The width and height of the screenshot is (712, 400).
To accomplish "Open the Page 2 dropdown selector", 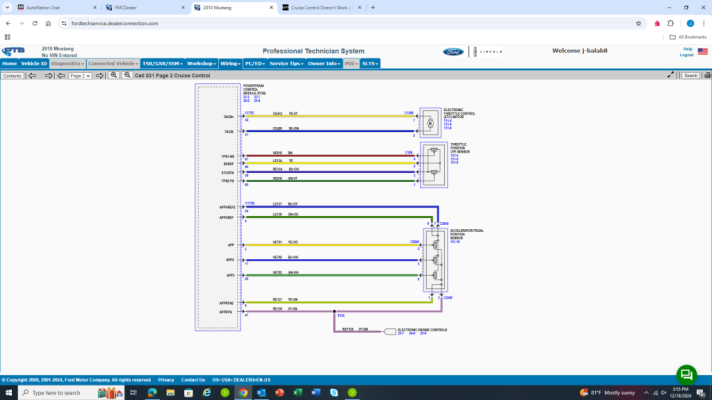I will [80, 76].
